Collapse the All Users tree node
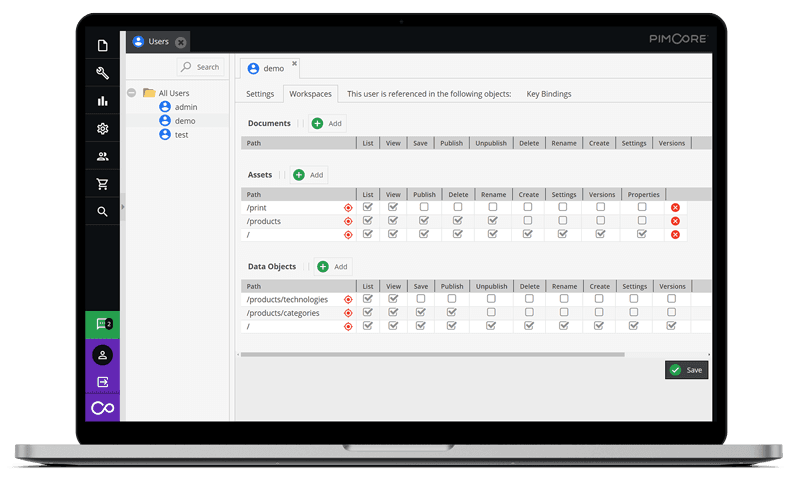Image resolution: width=800 pixels, height=487 pixels. click(132, 93)
